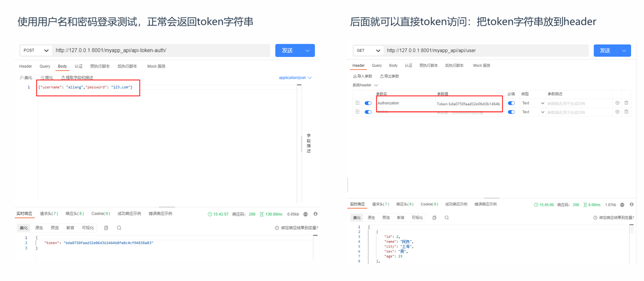The image size is (644, 281).
Task: Click the GET request URL input field
Action: click(486, 51)
